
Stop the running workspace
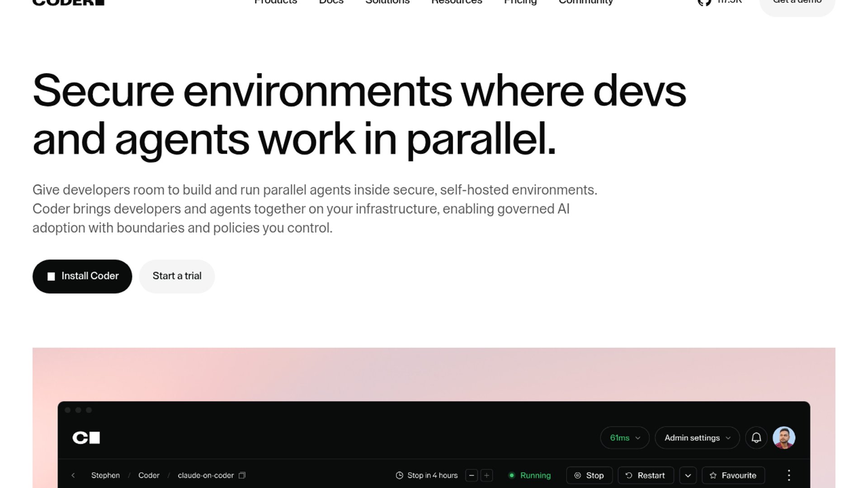[589, 475]
